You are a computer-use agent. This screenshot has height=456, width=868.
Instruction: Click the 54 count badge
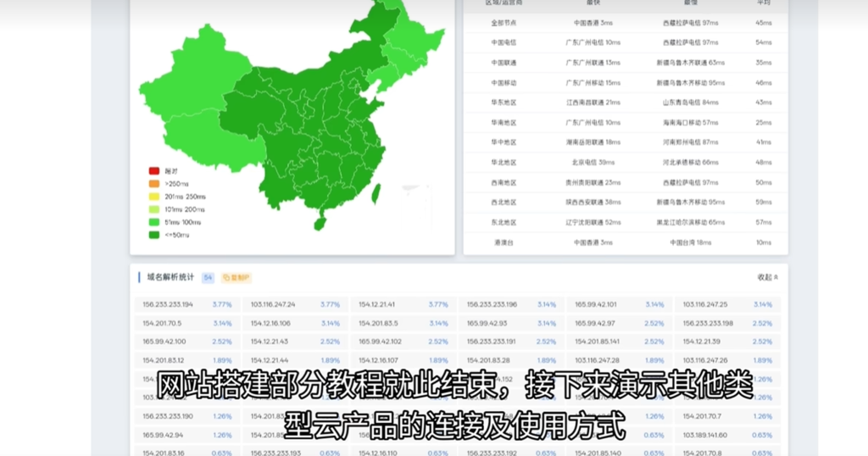(208, 278)
